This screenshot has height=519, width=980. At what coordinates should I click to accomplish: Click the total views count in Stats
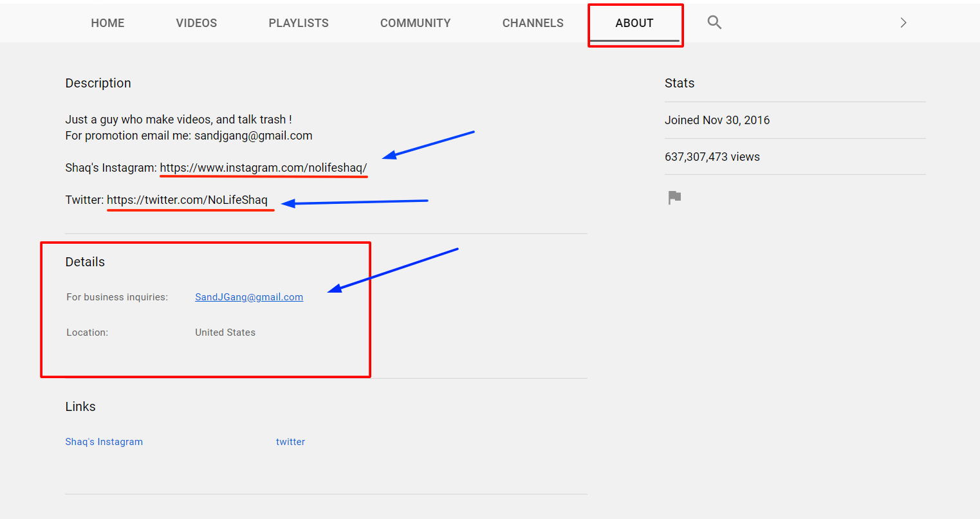712,156
